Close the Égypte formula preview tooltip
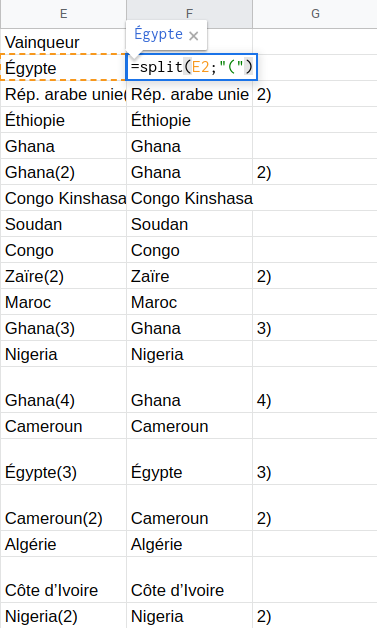The image size is (377, 628). pos(194,36)
